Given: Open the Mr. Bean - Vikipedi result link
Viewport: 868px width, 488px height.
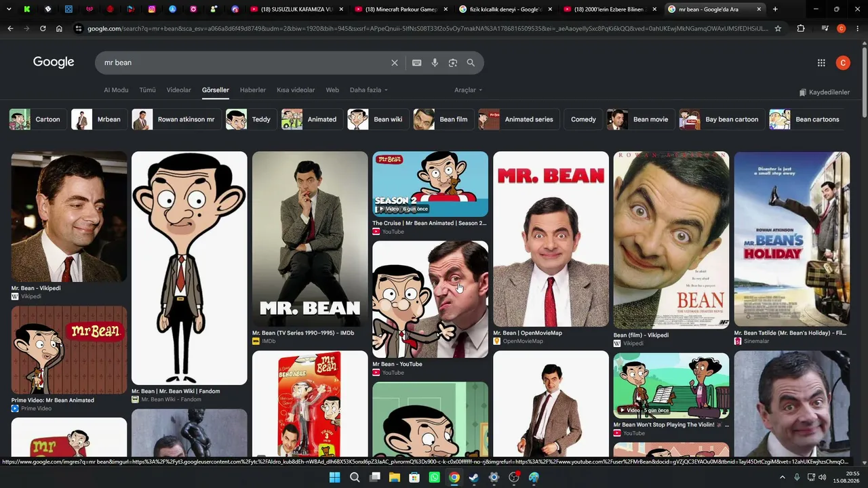Looking at the screenshot, I should point(36,288).
